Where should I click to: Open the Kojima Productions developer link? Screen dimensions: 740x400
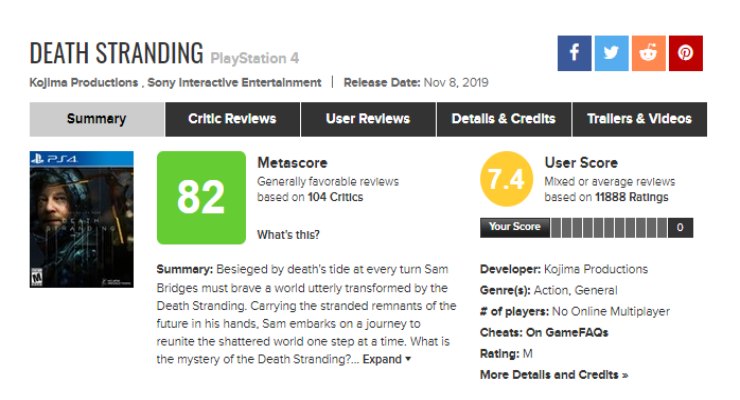[x=595, y=269]
